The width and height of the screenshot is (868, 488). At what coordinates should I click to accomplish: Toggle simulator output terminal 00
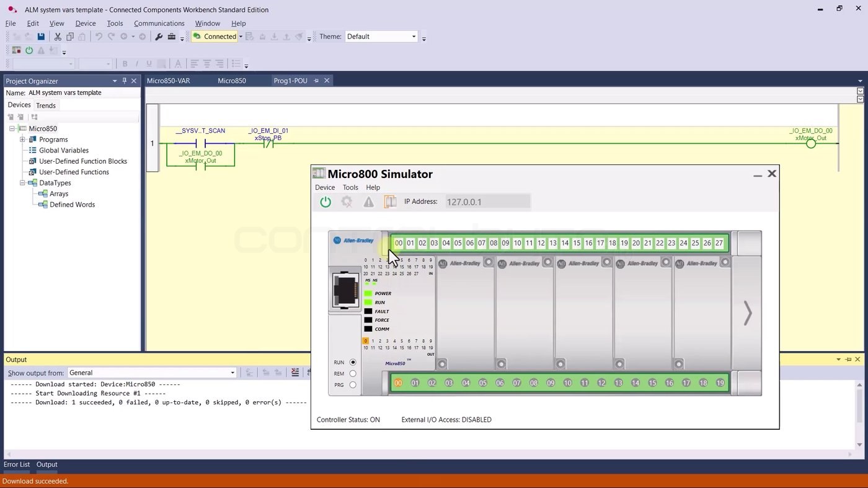click(398, 383)
